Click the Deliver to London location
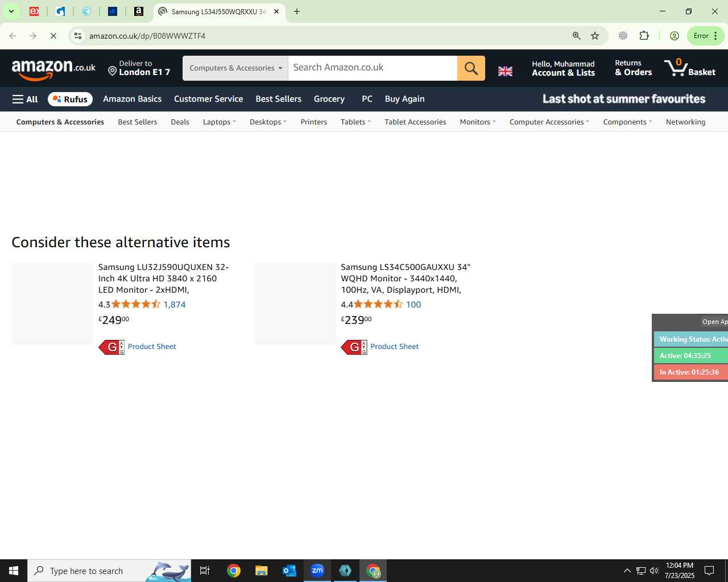 pyautogui.click(x=139, y=68)
